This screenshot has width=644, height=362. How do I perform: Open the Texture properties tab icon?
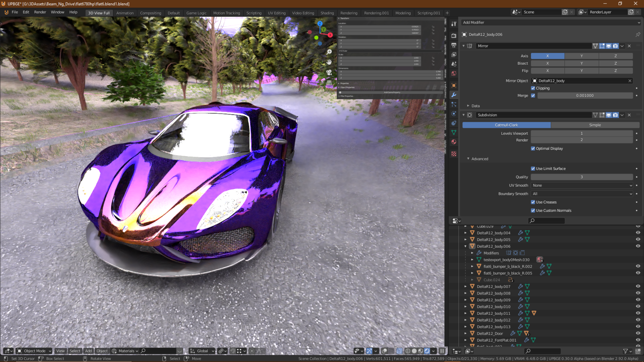(454, 154)
